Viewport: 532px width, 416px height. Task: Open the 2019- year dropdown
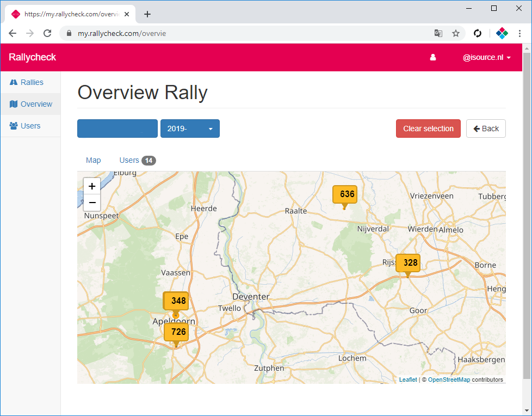pos(190,129)
